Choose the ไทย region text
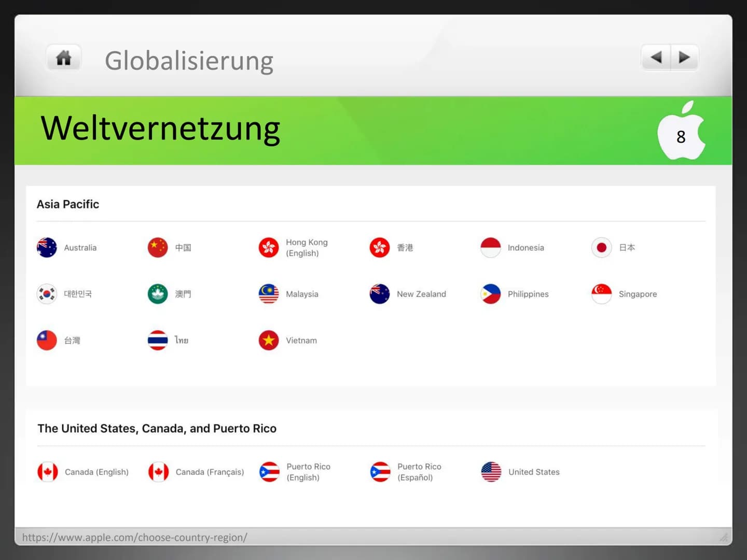 (x=182, y=340)
